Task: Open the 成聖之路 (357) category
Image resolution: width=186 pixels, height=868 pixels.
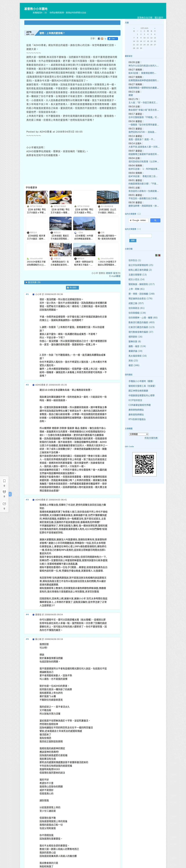Action: click(x=136, y=303)
